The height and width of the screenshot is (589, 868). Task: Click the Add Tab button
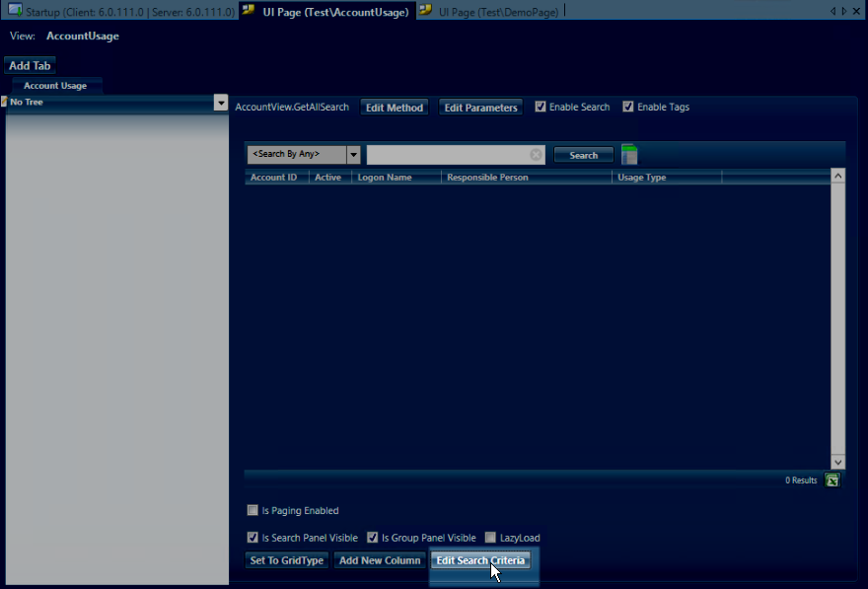[29, 65]
